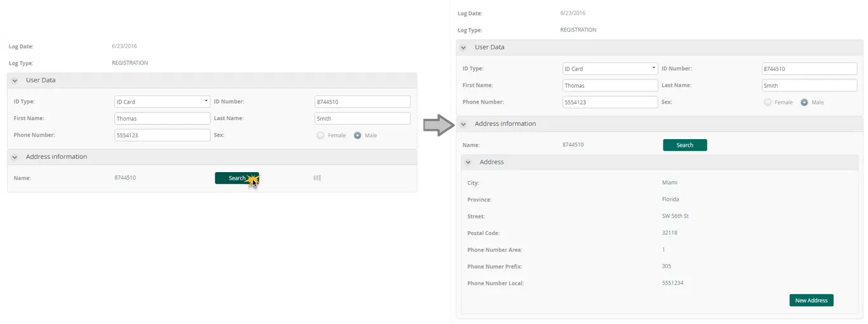Open ID Type dropdown in right form

pos(610,69)
